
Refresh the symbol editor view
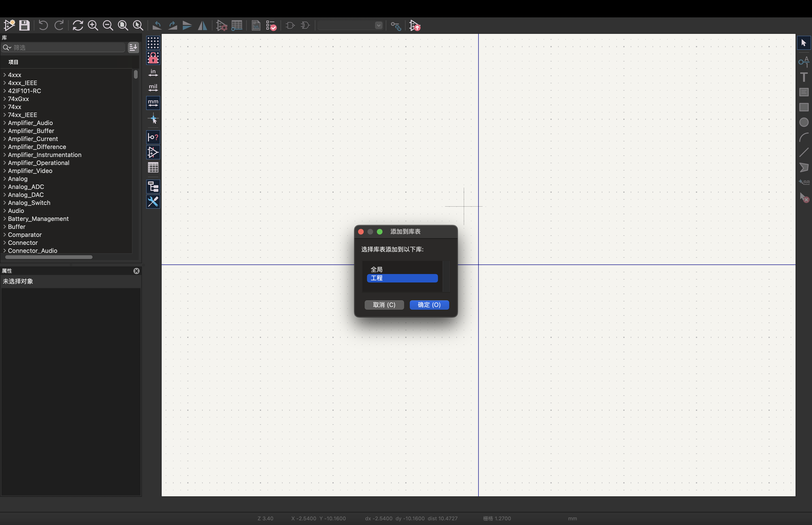click(x=78, y=25)
